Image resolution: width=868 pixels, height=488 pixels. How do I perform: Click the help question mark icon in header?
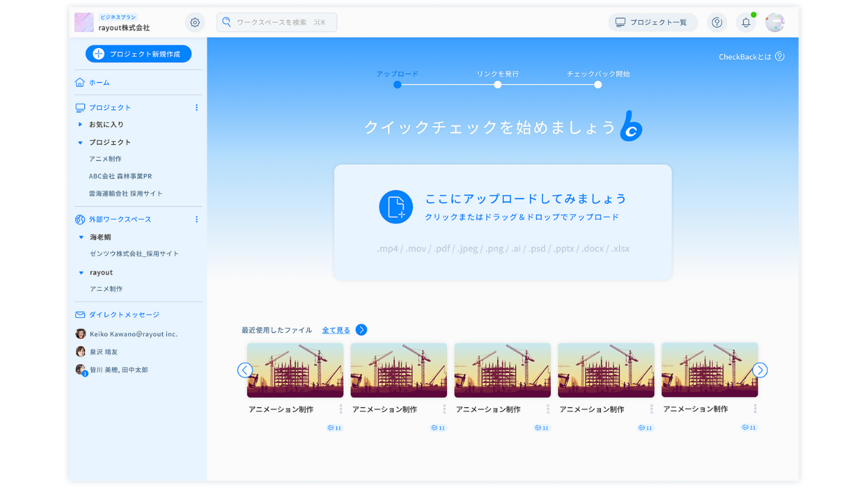click(x=717, y=22)
